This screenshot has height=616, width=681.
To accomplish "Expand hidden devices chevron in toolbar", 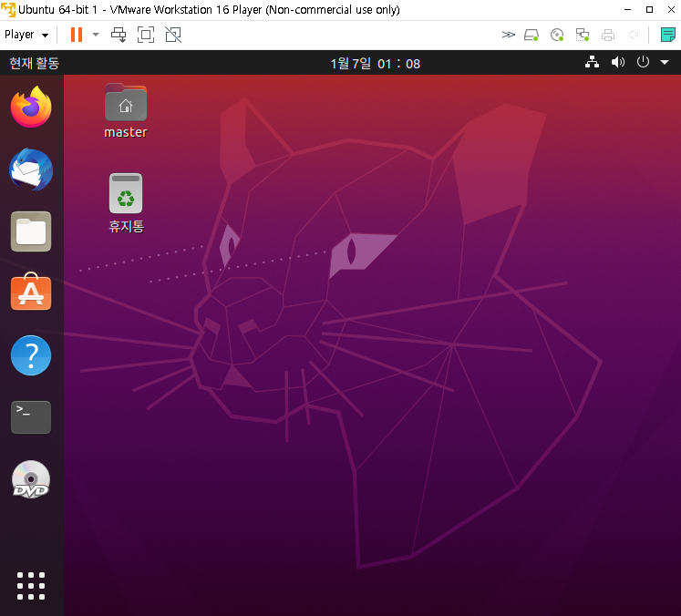I will click(508, 35).
